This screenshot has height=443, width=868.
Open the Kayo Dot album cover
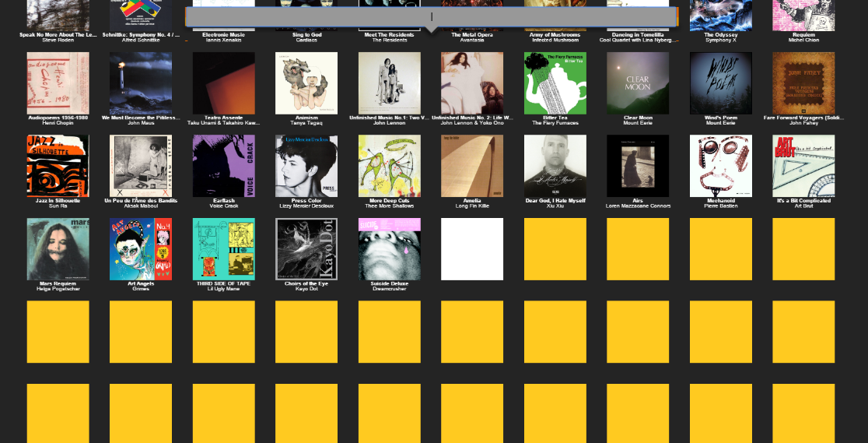306,249
